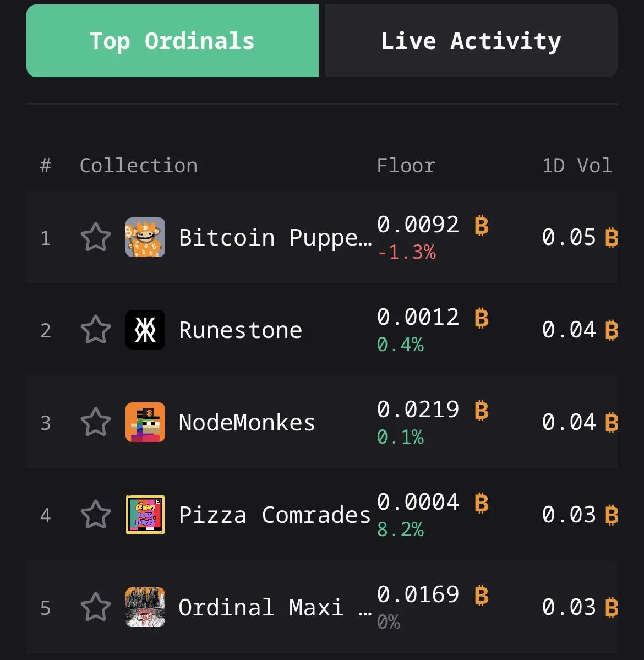Select the NodeMonkes pixel avatar
The width and height of the screenshot is (644, 660).
click(x=145, y=422)
